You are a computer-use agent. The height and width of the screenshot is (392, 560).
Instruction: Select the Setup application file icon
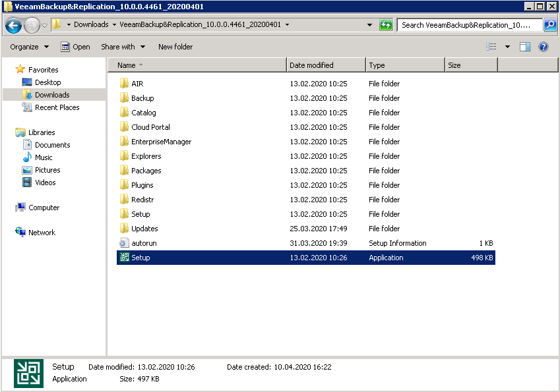124,258
